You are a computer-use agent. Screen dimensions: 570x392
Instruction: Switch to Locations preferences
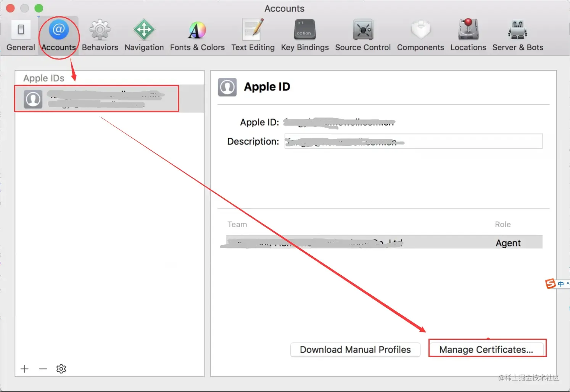tap(468, 35)
